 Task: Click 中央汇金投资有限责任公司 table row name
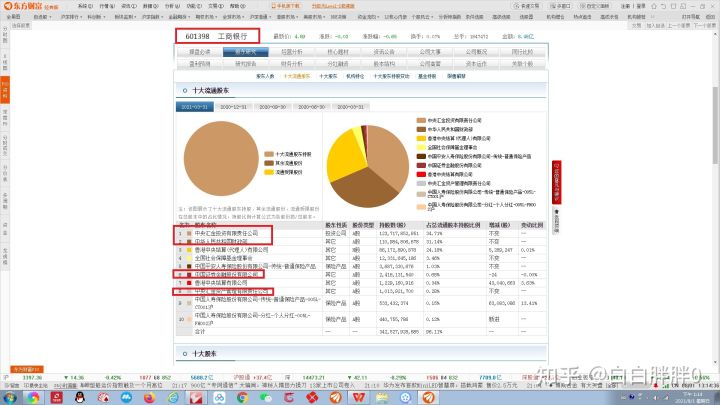pyautogui.click(x=226, y=233)
